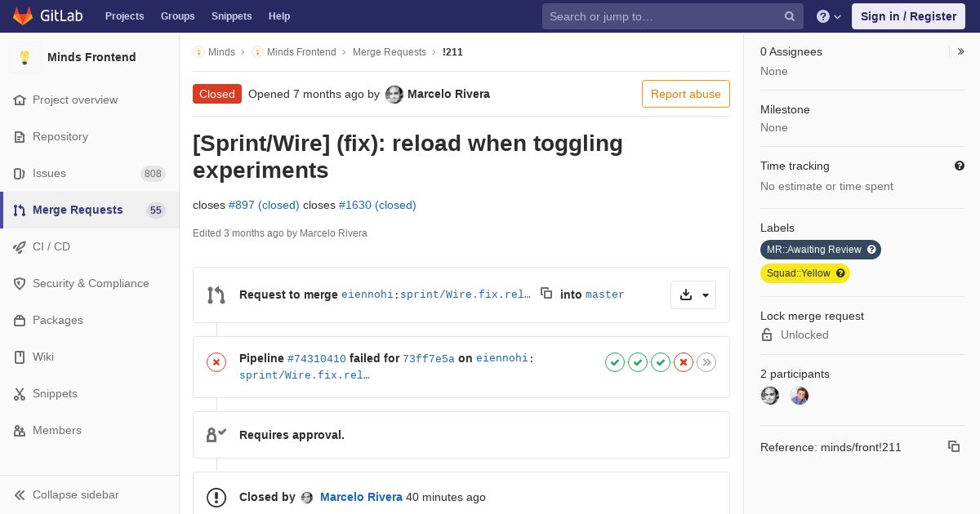
Task: Open CI / CD in the sidebar
Action: pos(51,246)
